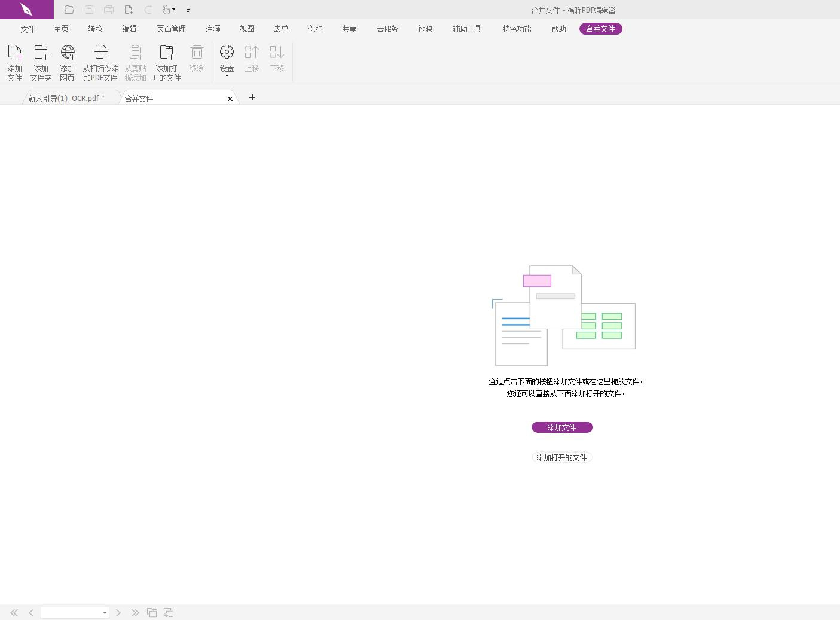
Task: Click the Move Down (下移) icon
Action: [277, 59]
